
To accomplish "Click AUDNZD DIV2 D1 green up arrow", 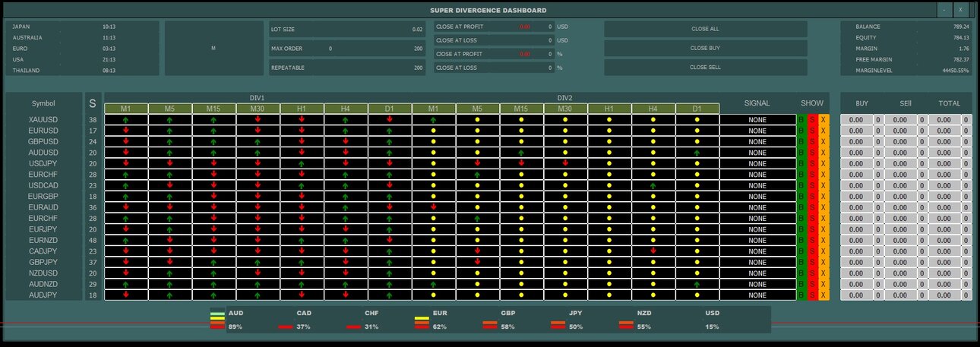I will (697, 284).
